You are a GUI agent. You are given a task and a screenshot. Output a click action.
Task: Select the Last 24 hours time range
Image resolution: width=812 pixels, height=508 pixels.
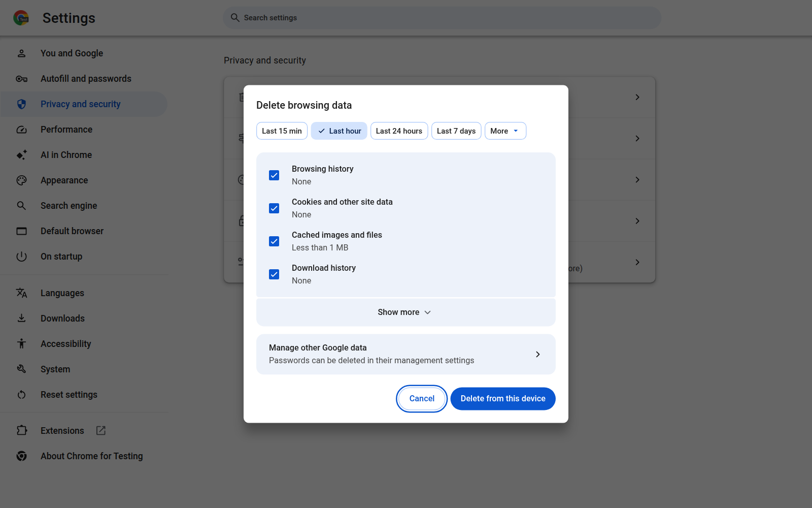click(399, 131)
